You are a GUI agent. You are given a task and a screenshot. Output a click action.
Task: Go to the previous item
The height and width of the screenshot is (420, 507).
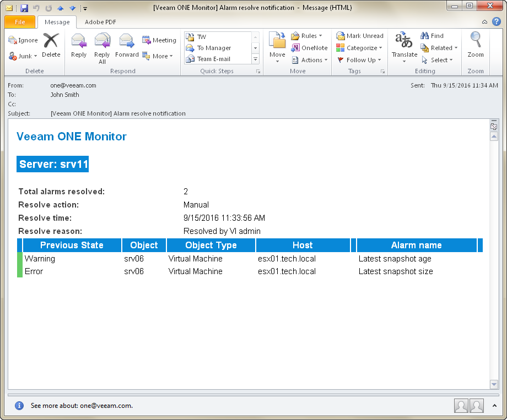[x=60, y=8]
